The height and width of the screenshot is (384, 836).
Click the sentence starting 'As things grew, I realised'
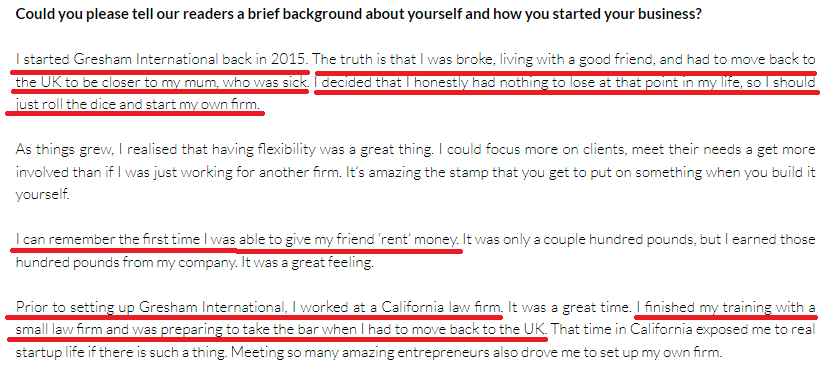tap(225, 150)
